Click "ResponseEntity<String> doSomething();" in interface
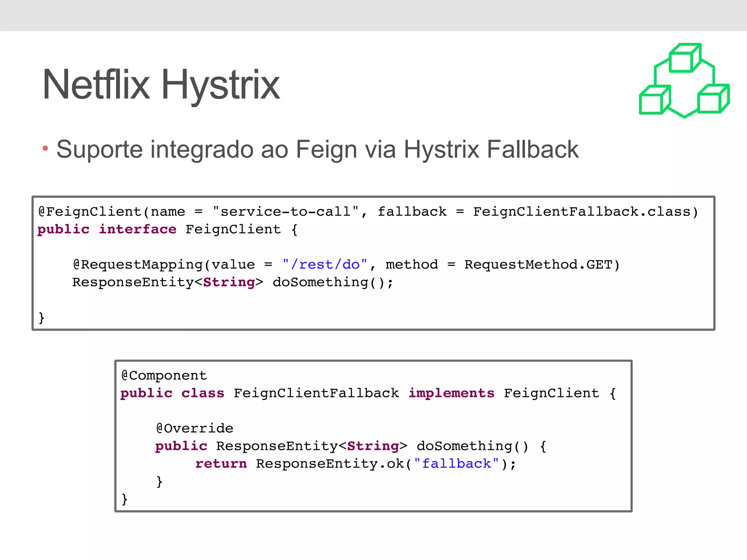Screen dimensions: 747x560 point(233,282)
